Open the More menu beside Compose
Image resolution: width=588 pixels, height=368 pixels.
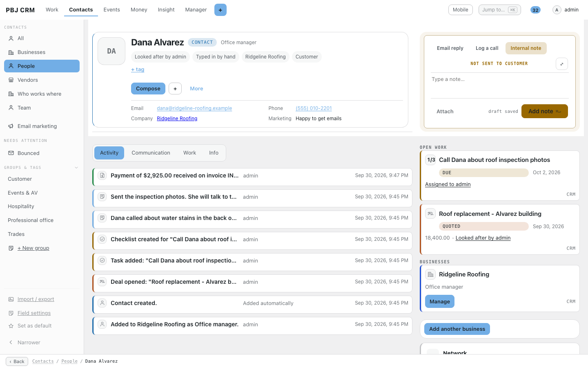pyautogui.click(x=196, y=89)
